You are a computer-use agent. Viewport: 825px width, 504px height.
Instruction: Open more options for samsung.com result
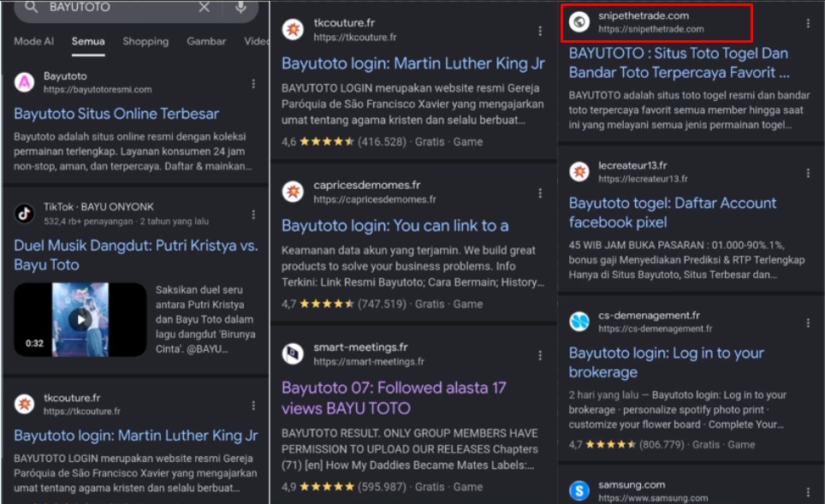pos(808,492)
